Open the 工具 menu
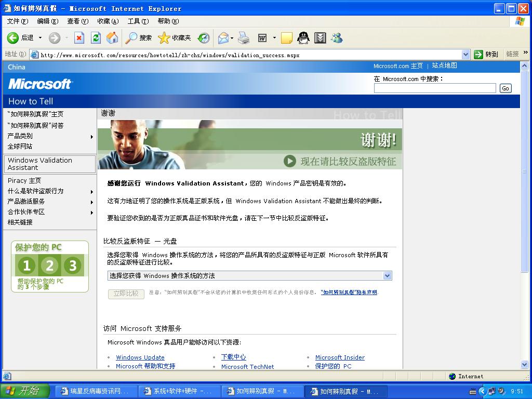This screenshot has width=532, height=399. 138,21
